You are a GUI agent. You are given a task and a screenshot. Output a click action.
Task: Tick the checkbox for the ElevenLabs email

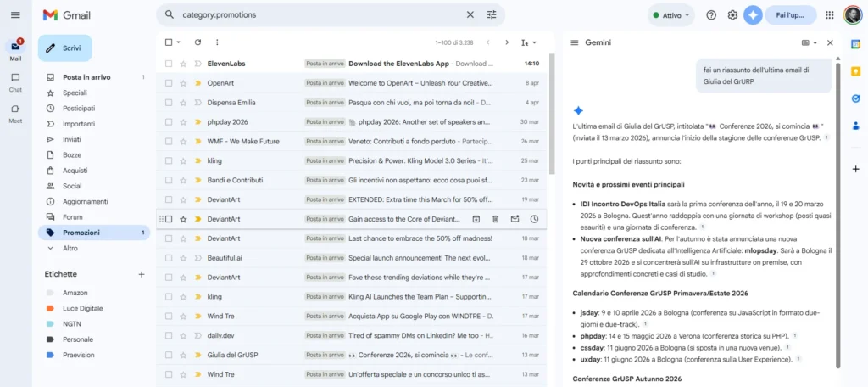[169, 64]
